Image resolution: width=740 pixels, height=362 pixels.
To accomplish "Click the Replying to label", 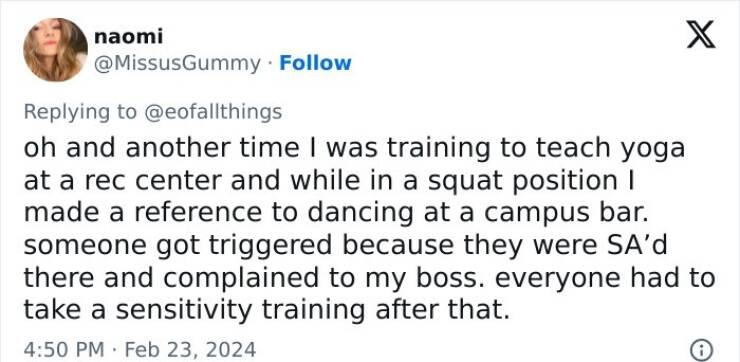I will pos(80,112).
